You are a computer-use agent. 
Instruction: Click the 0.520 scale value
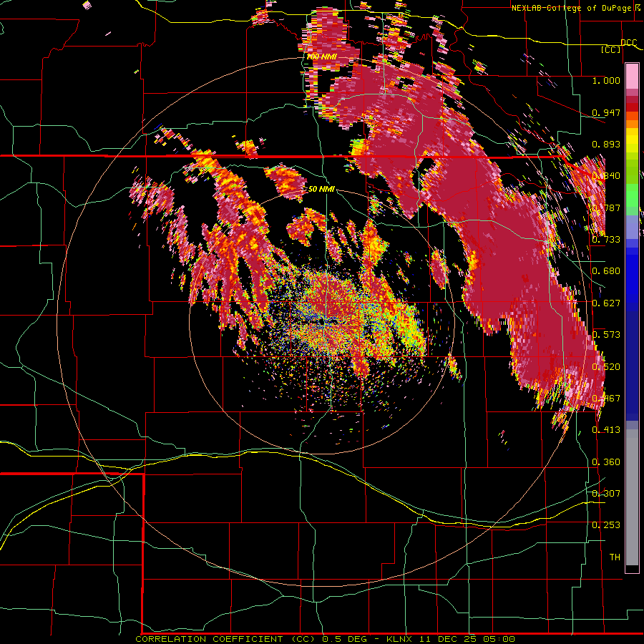[606, 367]
